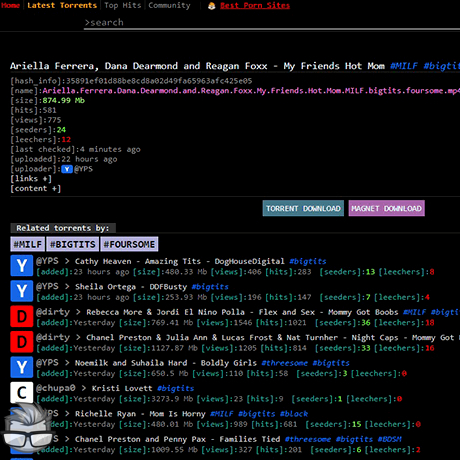Click the #threesome tag on Boldly Girls row
The width and height of the screenshot is (460, 460).
click(284, 363)
